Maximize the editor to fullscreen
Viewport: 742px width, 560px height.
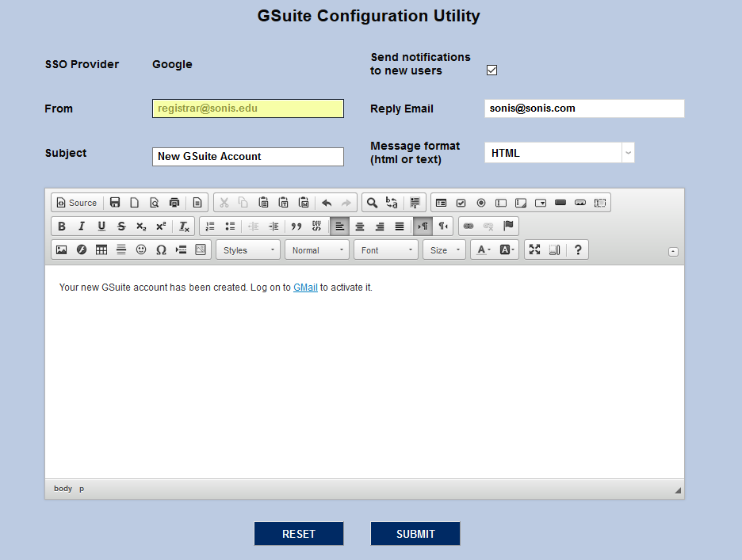click(534, 249)
